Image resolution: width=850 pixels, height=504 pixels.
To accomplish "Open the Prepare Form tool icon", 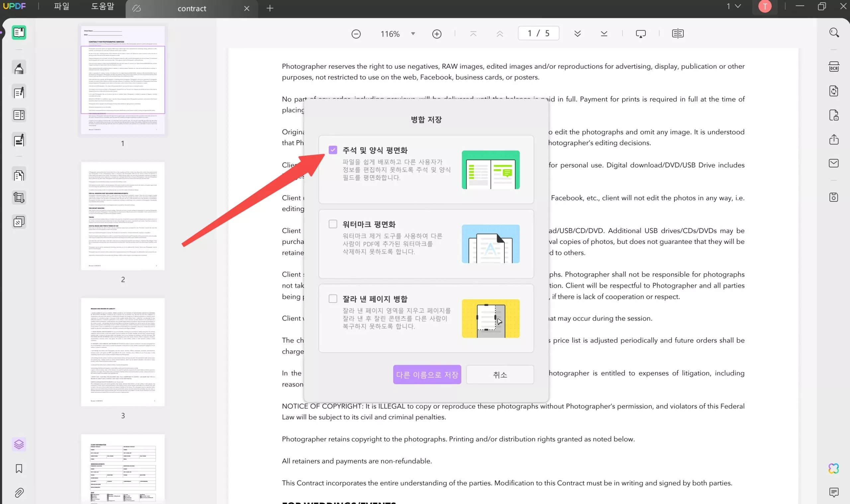I will click(19, 115).
